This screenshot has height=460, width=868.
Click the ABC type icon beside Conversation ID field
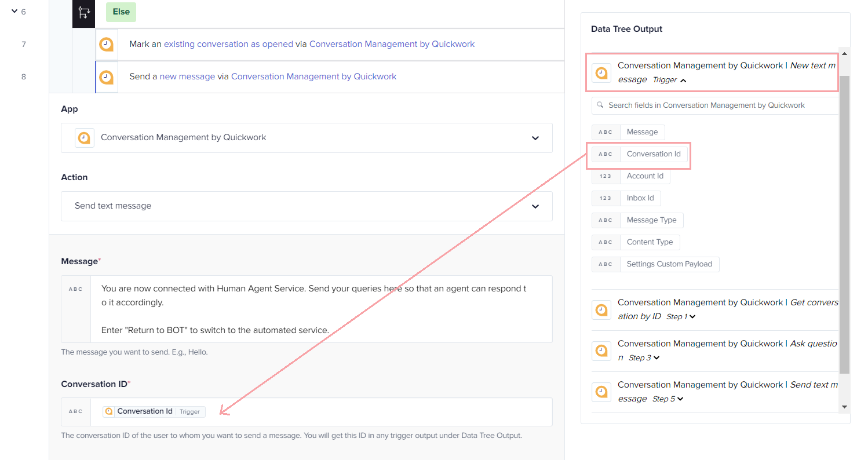[x=76, y=411]
